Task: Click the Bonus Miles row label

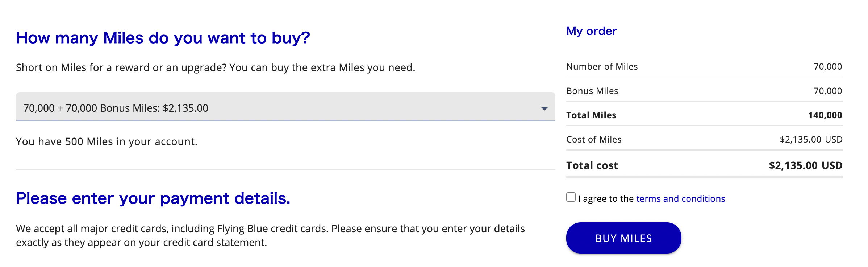Action: pos(592,91)
